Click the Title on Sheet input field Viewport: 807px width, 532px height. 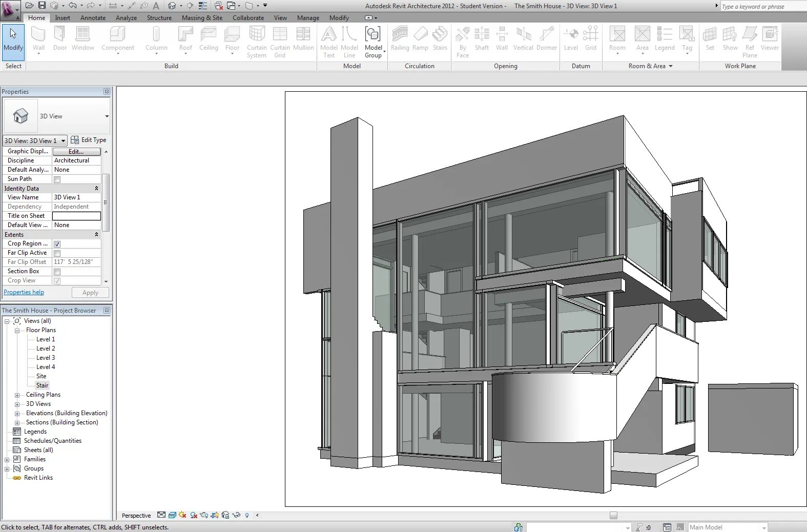76,216
